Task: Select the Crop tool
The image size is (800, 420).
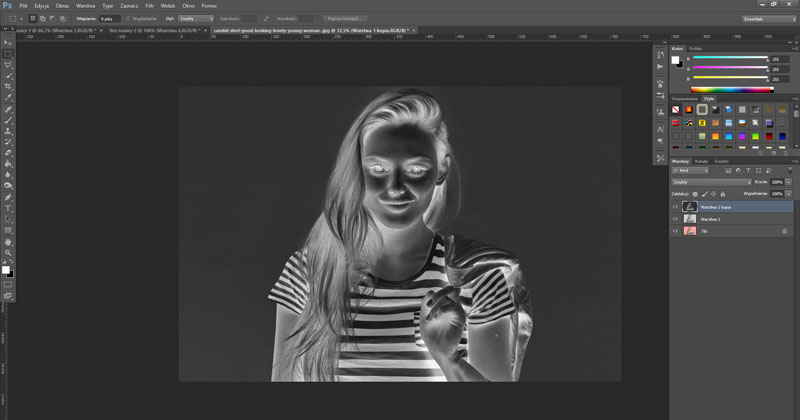Action: [x=9, y=86]
